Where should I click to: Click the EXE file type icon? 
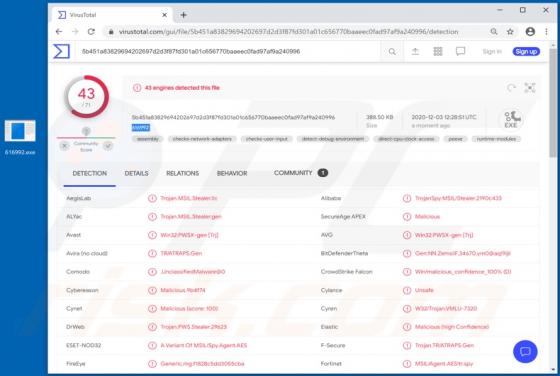pyautogui.click(x=511, y=120)
